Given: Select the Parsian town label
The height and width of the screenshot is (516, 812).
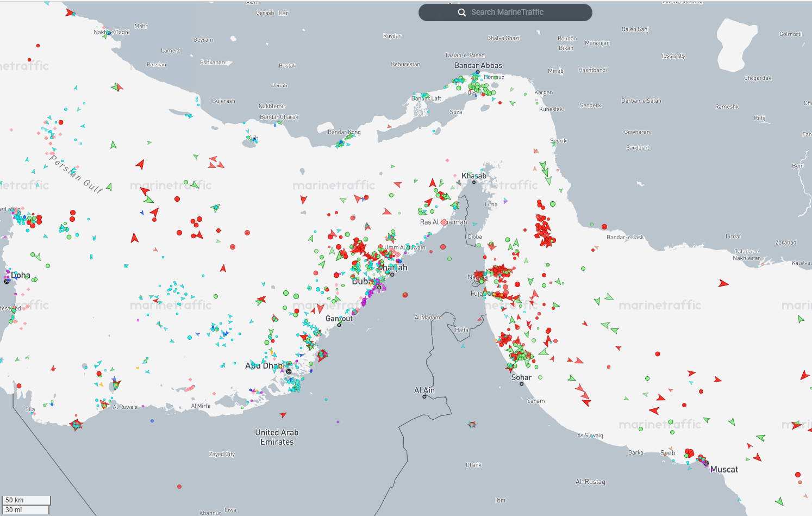Looking at the screenshot, I should tap(157, 65).
